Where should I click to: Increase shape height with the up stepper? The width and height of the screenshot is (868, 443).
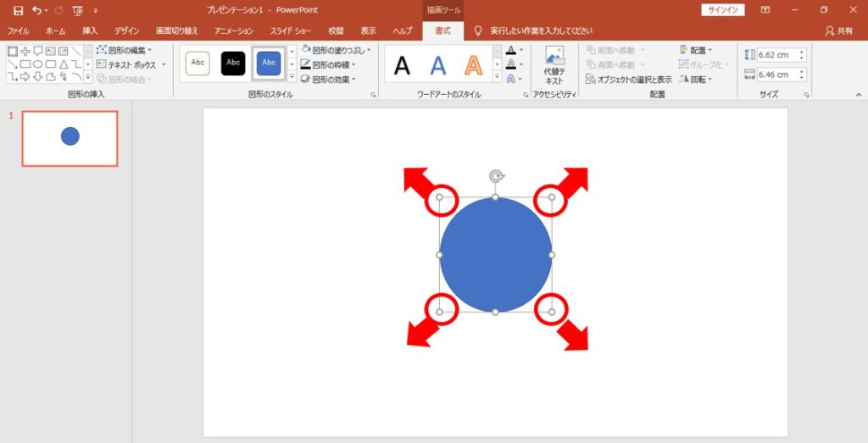coord(802,51)
